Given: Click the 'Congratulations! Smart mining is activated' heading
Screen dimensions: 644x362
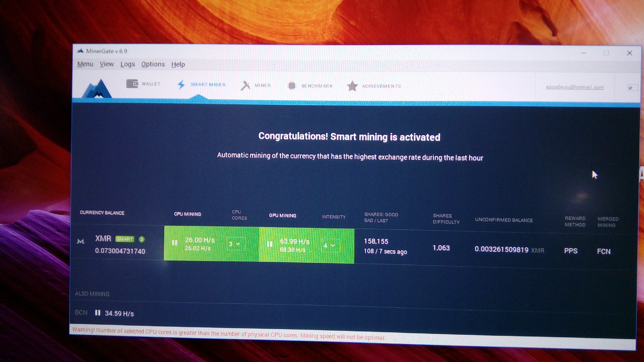Looking at the screenshot, I should (x=349, y=137).
